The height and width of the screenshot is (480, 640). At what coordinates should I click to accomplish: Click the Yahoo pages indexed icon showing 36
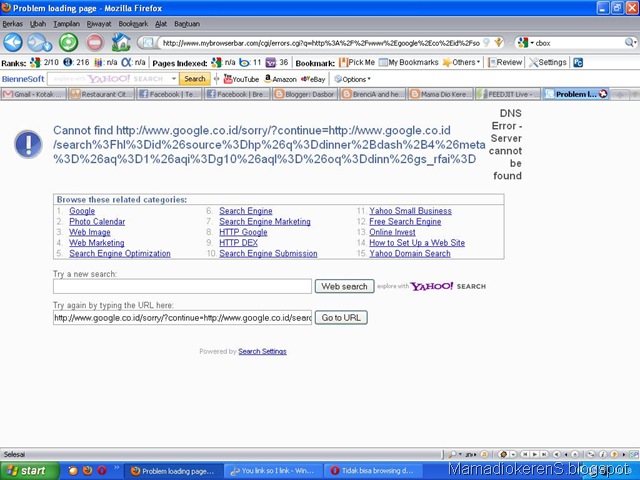point(271,62)
